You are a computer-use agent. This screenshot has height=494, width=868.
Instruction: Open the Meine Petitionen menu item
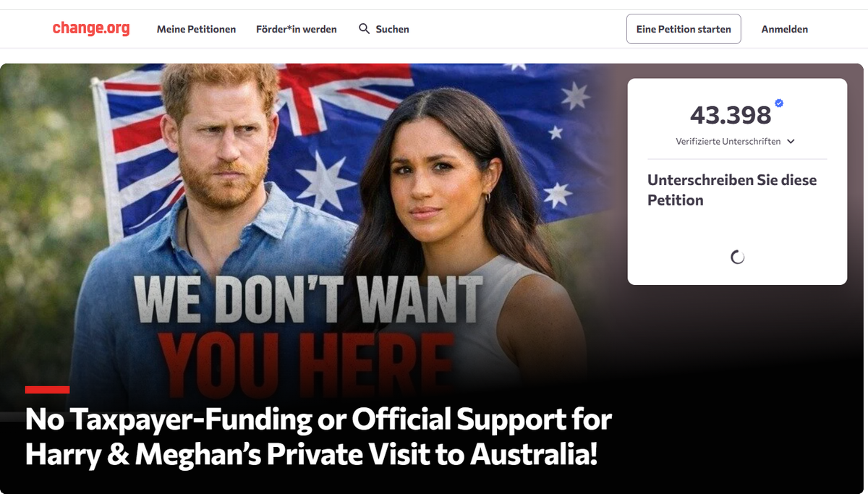click(x=196, y=29)
